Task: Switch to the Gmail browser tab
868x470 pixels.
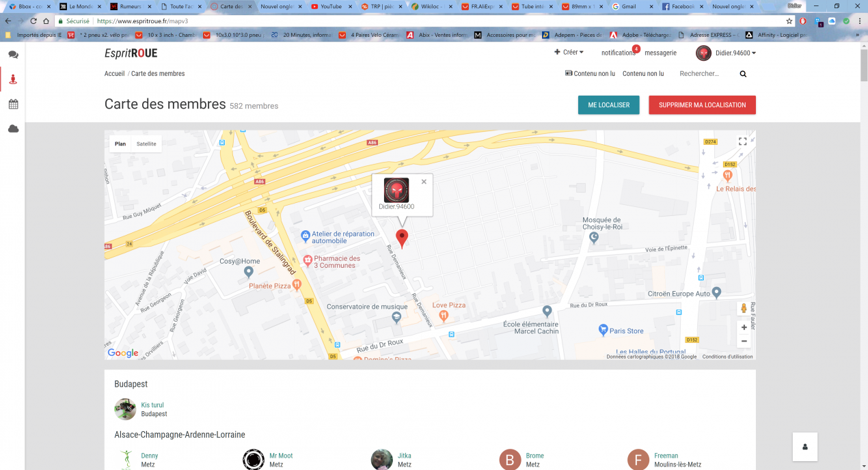Action: pos(633,6)
